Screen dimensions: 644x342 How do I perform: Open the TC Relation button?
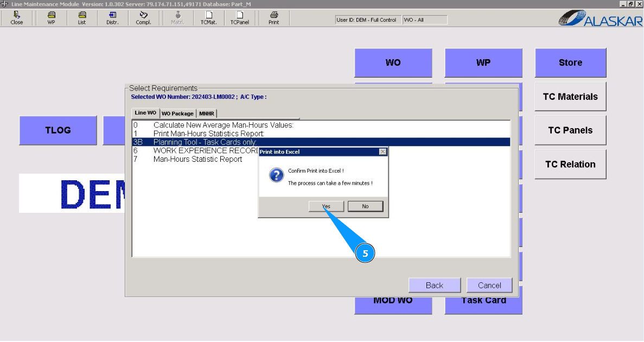point(570,164)
